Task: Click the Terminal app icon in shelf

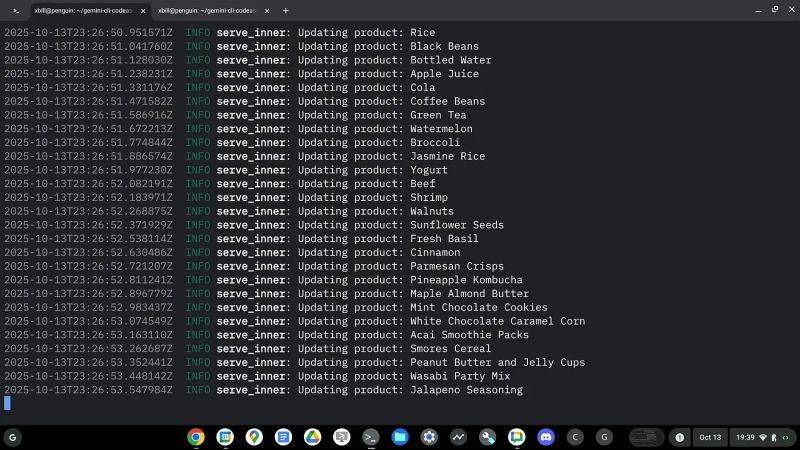Action: point(370,437)
